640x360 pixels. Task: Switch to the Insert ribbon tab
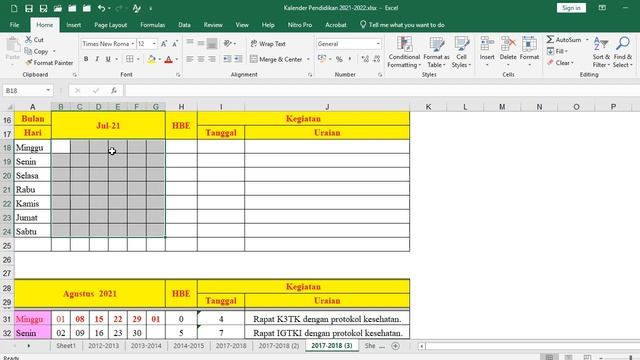pyautogui.click(x=73, y=25)
